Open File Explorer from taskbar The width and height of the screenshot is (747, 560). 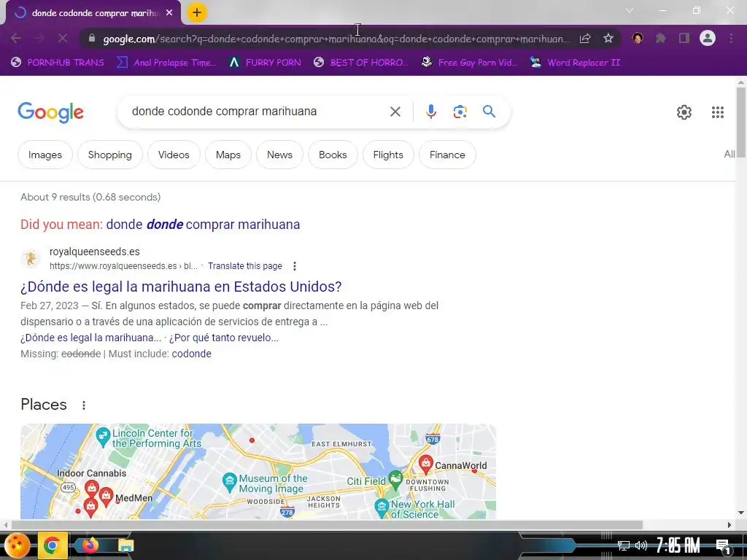coord(125,545)
